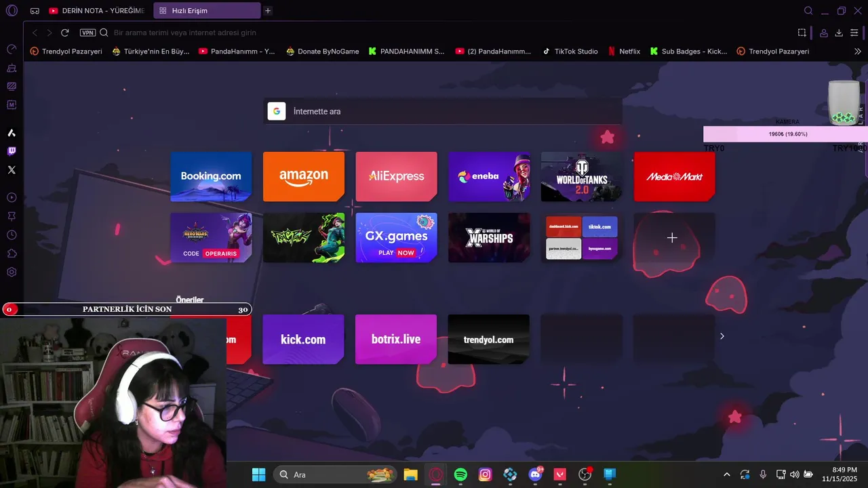Image resolution: width=868 pixels, height=488 pixels.
Task: Open Eneba speed dial tile
Action: [489, 176]
